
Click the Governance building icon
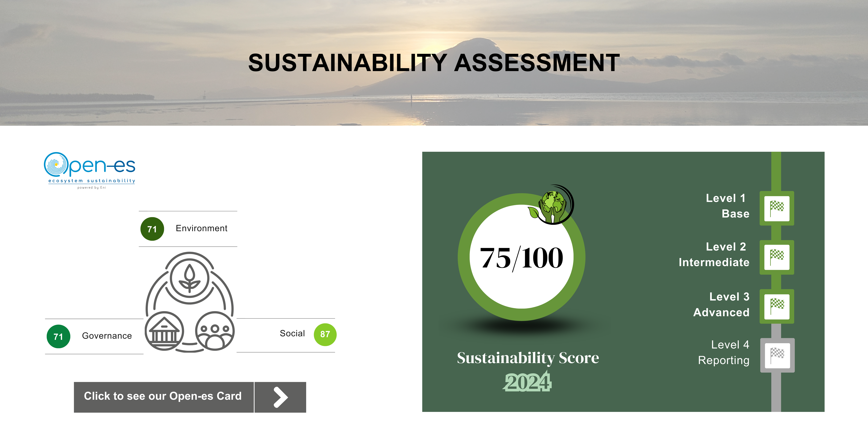tap(164, 331)
